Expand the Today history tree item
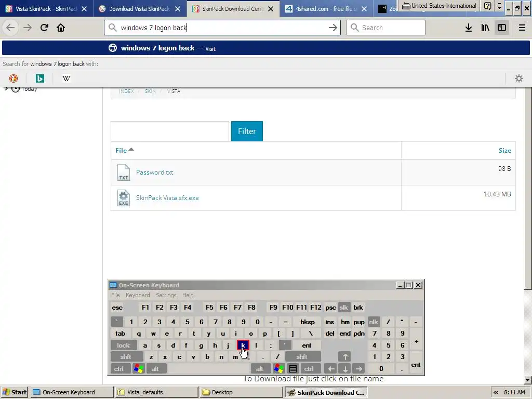Image resolution: width=532 pixels, height=399 pixels. pos(6,89)
